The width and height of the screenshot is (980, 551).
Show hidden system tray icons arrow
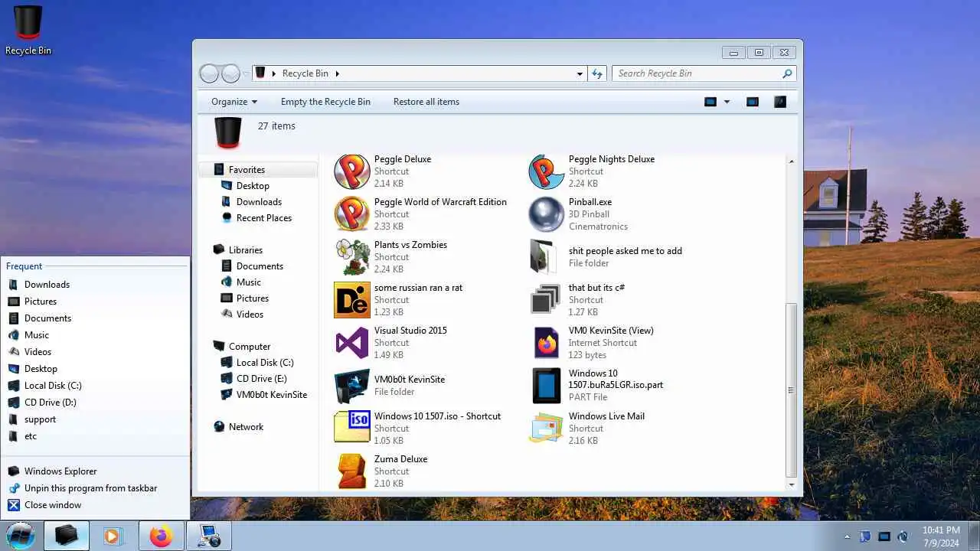pyautogui.click(x=847, y=536)
